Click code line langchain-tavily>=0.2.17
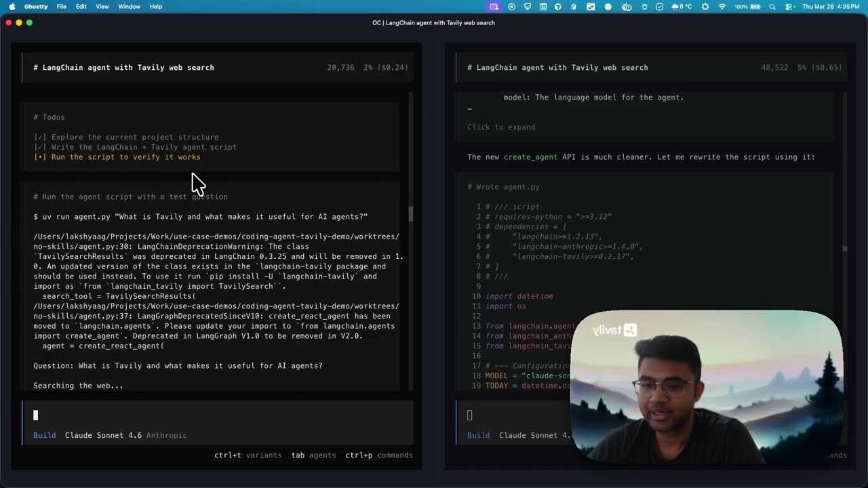868x488 pixels. (560, 257)
